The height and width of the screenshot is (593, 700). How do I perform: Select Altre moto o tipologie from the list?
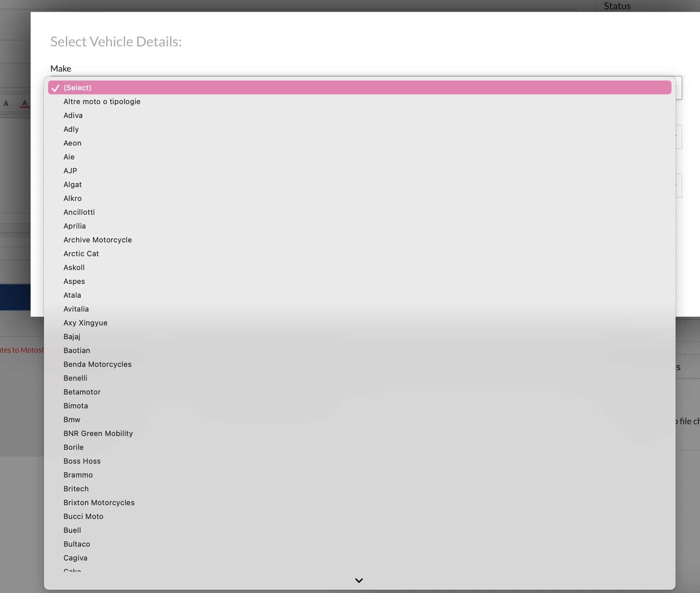pyautogui.click(x=102, y=101)
